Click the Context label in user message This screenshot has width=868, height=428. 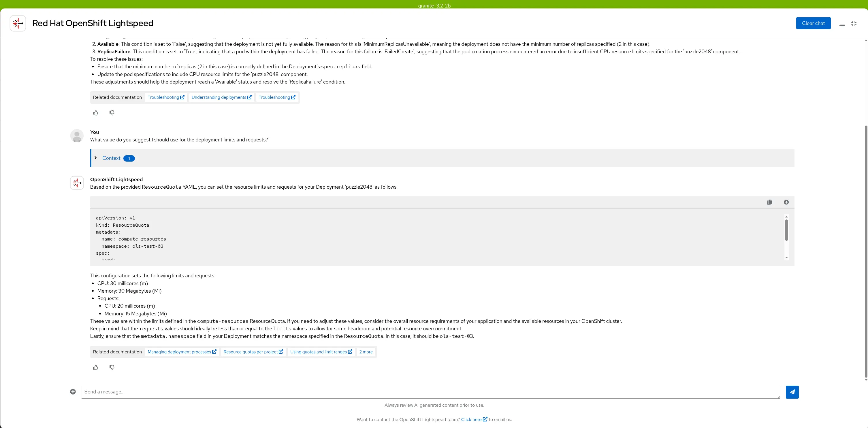111,158
